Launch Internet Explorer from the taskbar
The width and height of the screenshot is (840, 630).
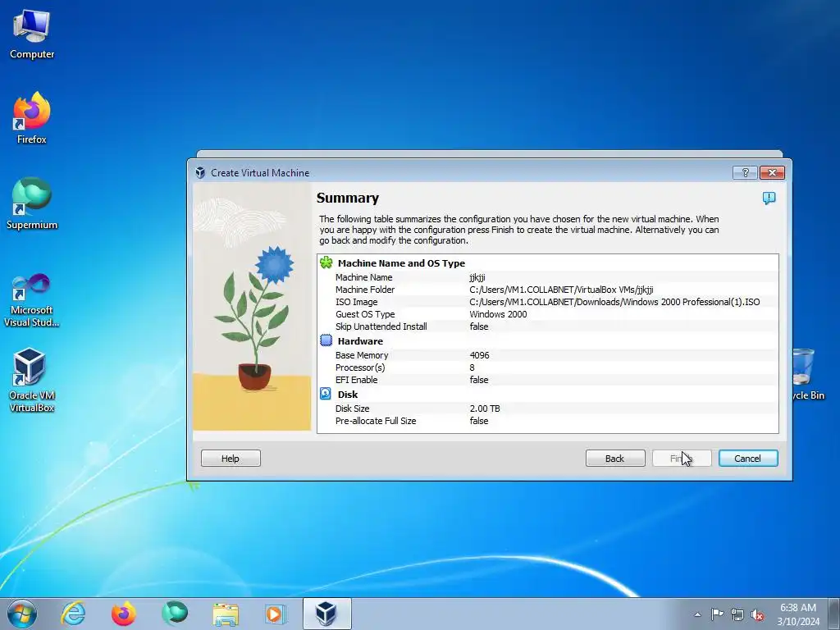point(73,614)
